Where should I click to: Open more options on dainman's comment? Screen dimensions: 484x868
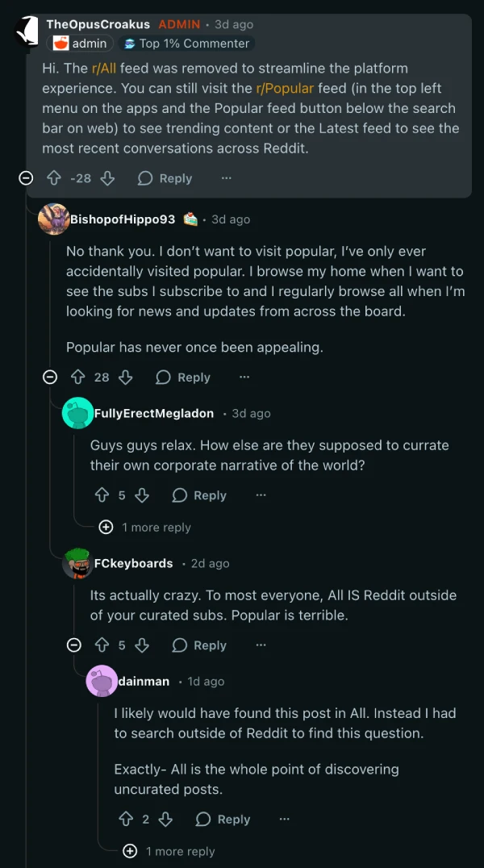(x=284, y=819)
